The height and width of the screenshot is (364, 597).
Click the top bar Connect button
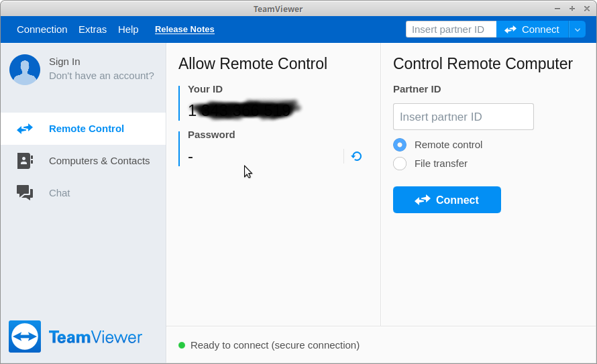coord(533,29)
